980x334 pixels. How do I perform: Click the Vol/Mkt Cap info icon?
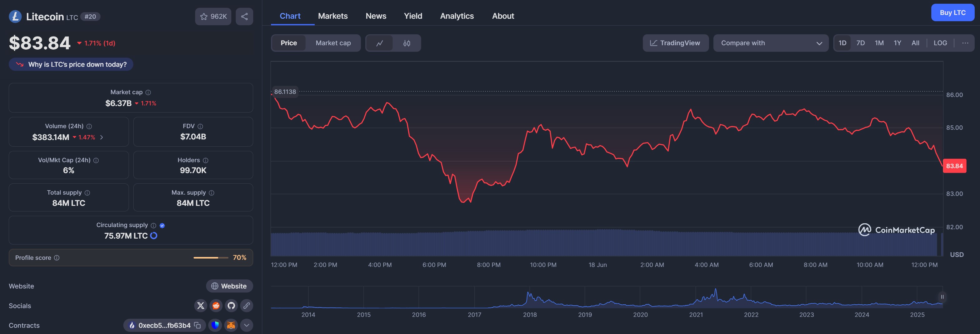coord(96,160)
